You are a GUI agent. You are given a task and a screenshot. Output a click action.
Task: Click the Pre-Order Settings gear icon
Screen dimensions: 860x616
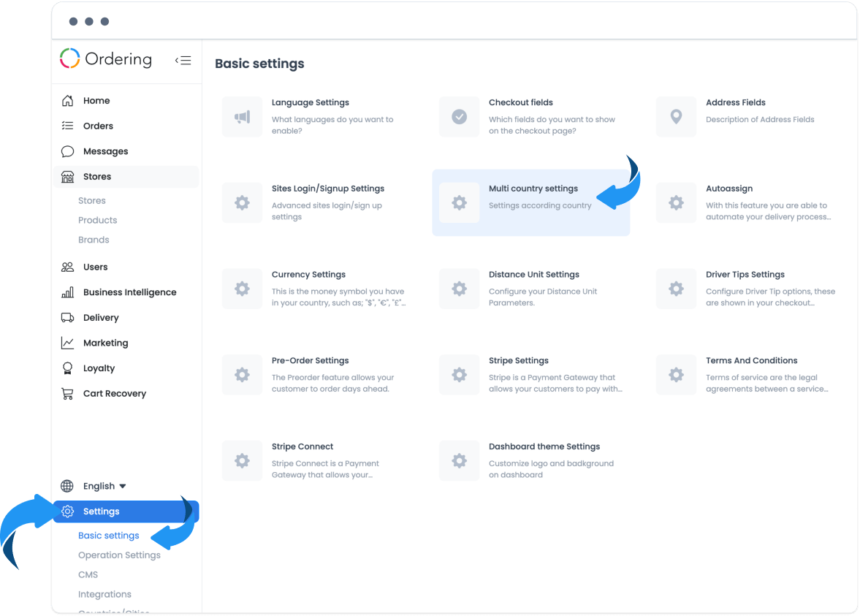point(242,375)
